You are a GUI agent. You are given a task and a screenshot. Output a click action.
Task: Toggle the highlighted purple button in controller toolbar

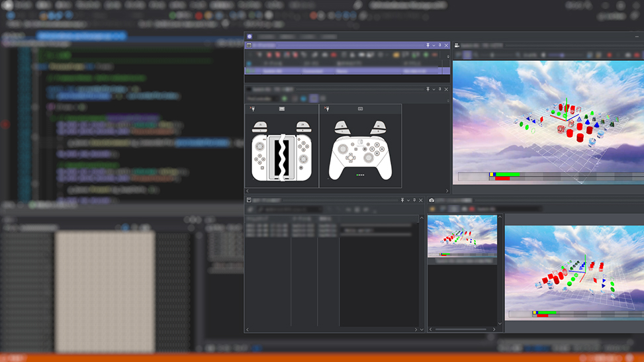click(314, 99)
